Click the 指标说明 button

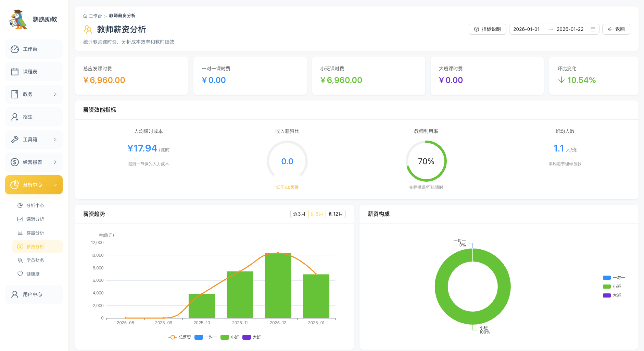487,29
